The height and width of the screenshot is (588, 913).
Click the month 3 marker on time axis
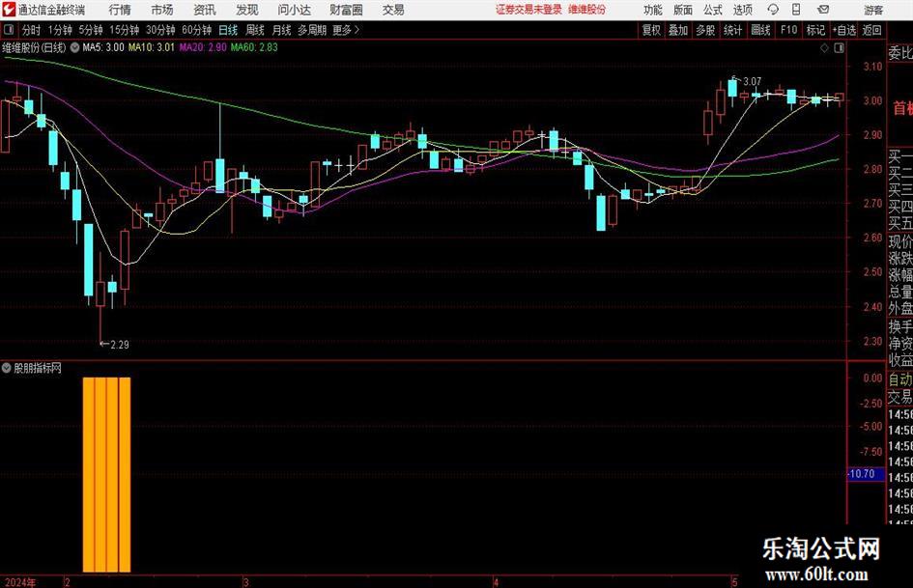point(246,582)
